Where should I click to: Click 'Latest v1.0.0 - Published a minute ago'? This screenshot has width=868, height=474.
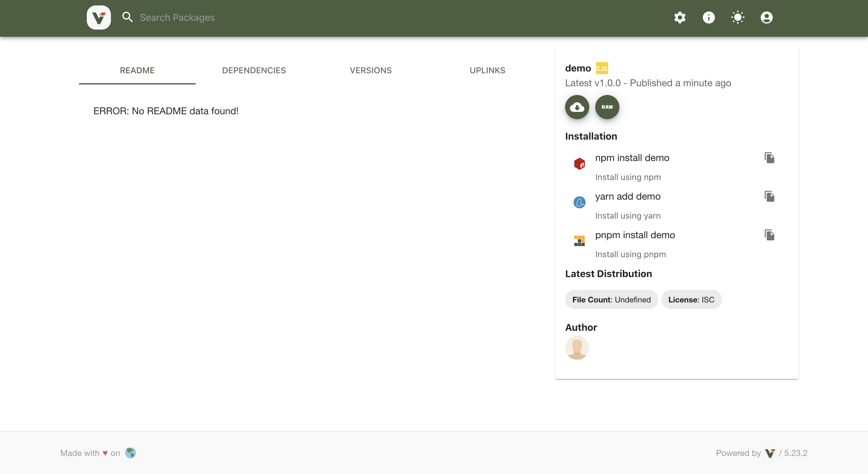click(x=648, y=83)
